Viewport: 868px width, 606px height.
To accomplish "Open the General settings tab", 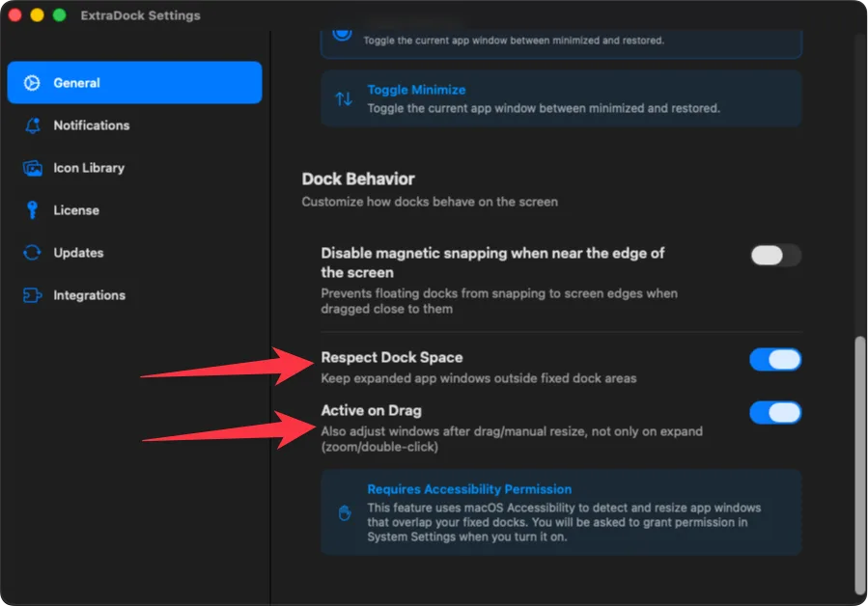I will click(134, 82).
